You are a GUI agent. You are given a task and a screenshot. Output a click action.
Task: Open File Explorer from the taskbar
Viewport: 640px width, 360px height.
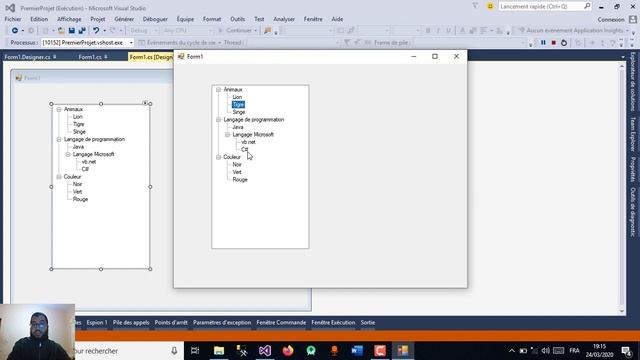[x=219, y=351]
